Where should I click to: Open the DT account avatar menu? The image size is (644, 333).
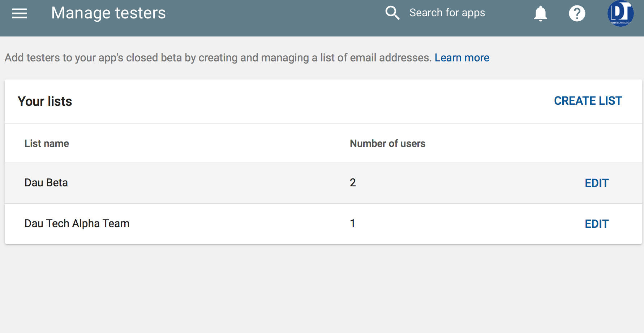(x=620, y=13)
